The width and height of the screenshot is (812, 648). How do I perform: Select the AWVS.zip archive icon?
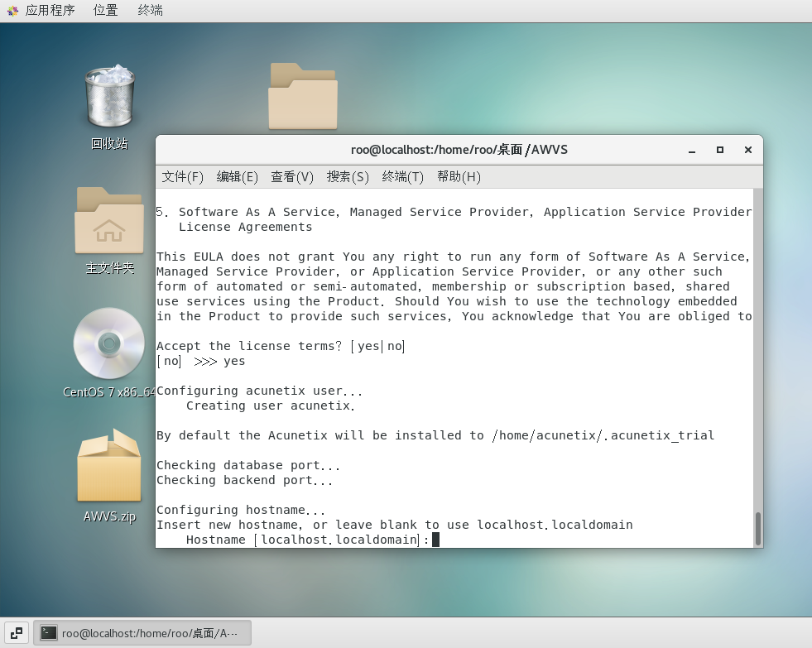point(109,465)
